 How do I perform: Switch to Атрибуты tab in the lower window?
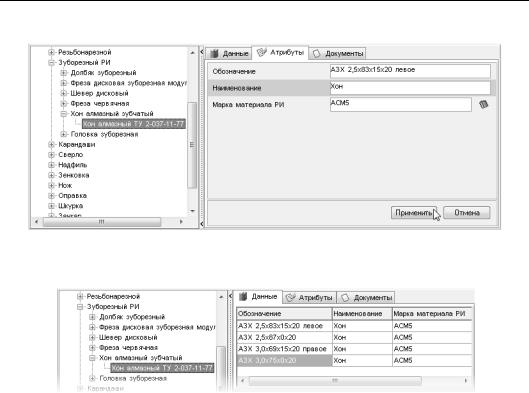[309, 298]
